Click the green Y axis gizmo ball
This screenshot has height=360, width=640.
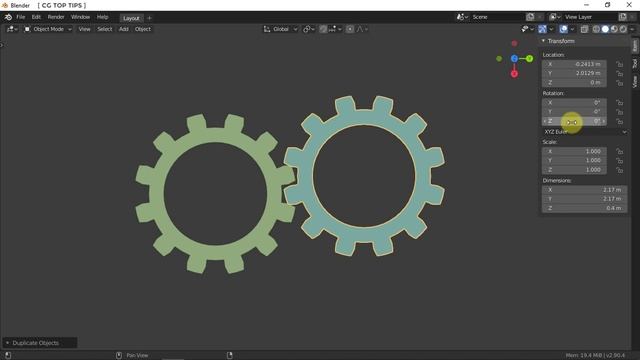click(x=529, y=59)
